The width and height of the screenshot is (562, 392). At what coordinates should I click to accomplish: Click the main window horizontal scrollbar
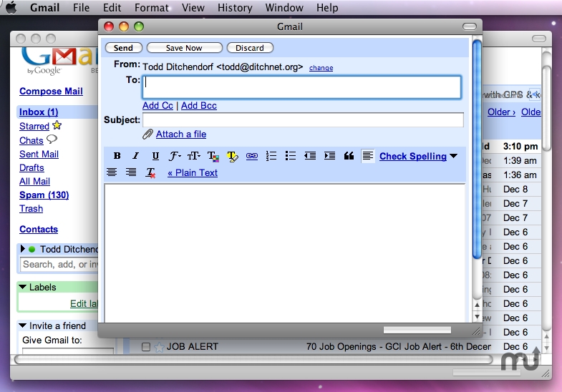point(253,359)
